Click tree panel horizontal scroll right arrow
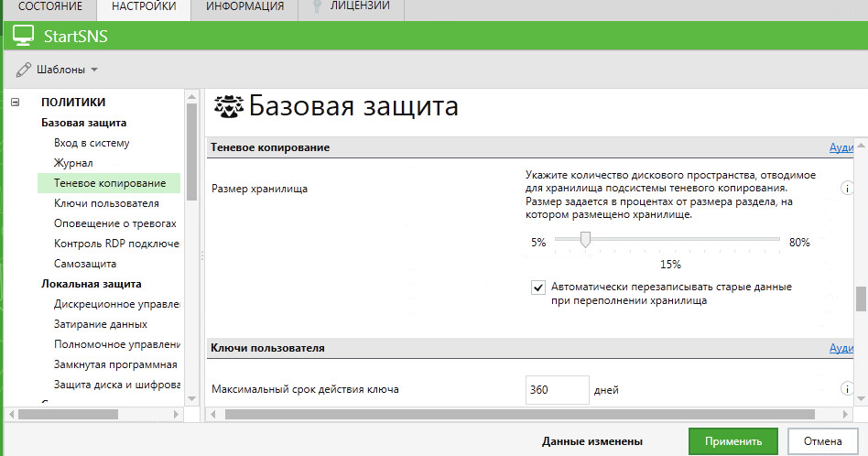This screenshot has height=456, width=868. 176,414
